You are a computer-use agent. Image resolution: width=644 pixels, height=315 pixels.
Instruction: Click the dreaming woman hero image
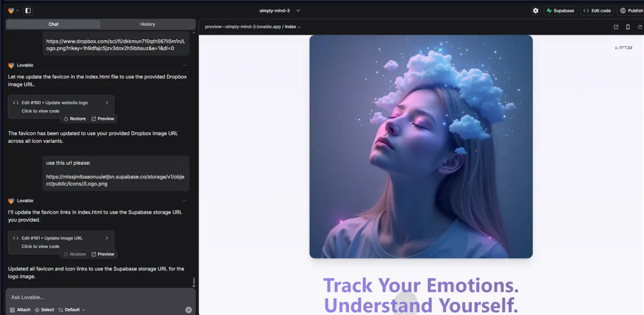coord(421,146)
